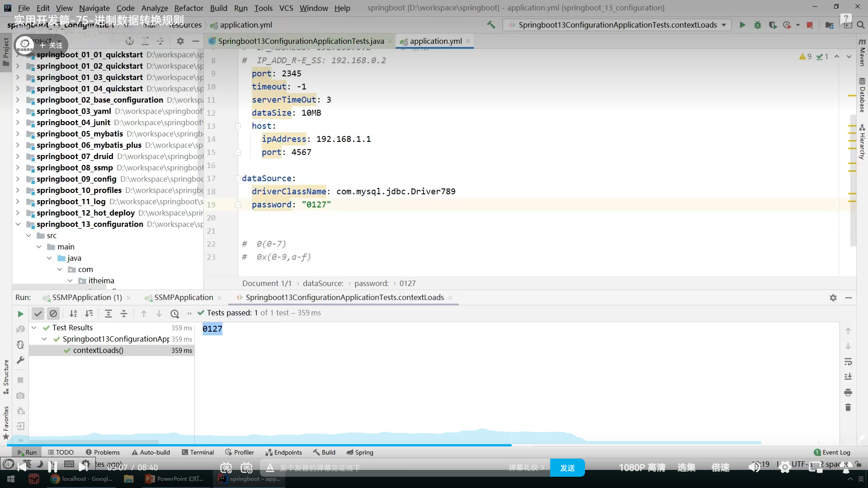This screenshot has width=868, height=488.
Task: Click the Debug bug icon in toolbar
Action: [x=758, y=25]
